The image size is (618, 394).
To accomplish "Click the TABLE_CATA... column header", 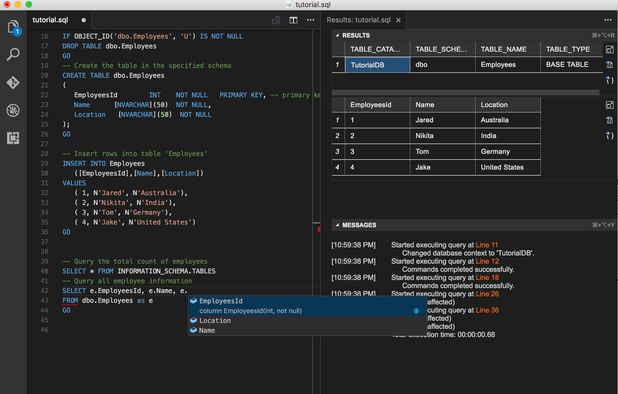I will 378,49.
